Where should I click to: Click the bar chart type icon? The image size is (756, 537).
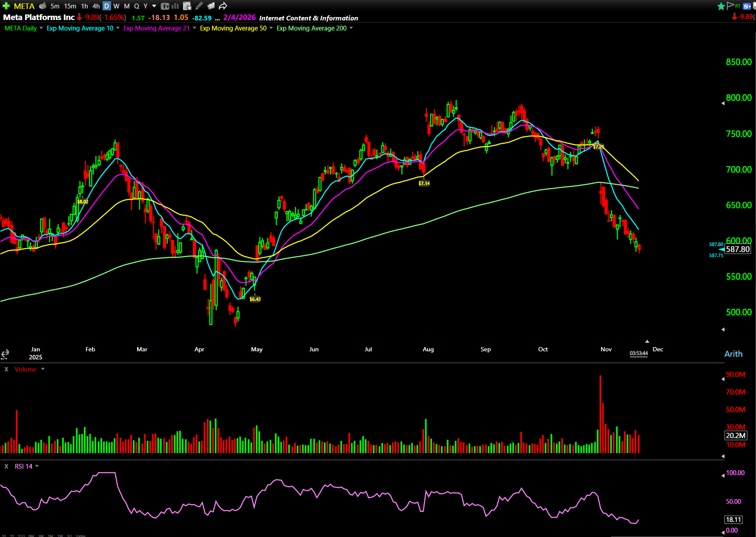(175, 6)
